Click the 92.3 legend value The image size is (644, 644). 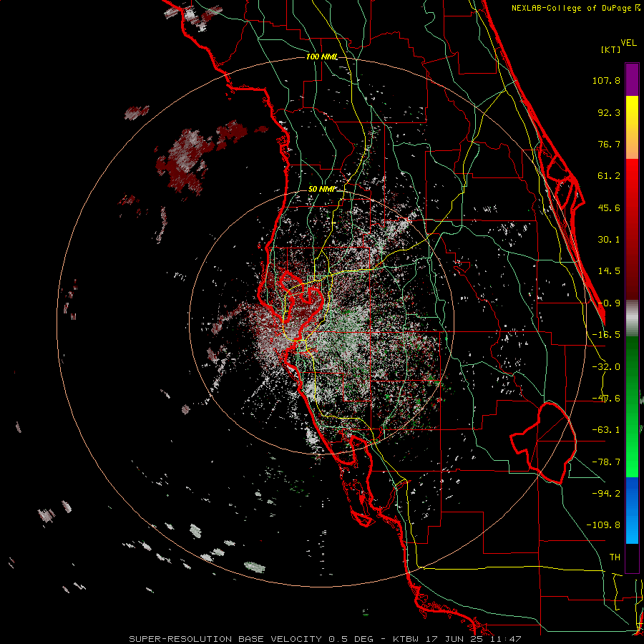[609, 112]
